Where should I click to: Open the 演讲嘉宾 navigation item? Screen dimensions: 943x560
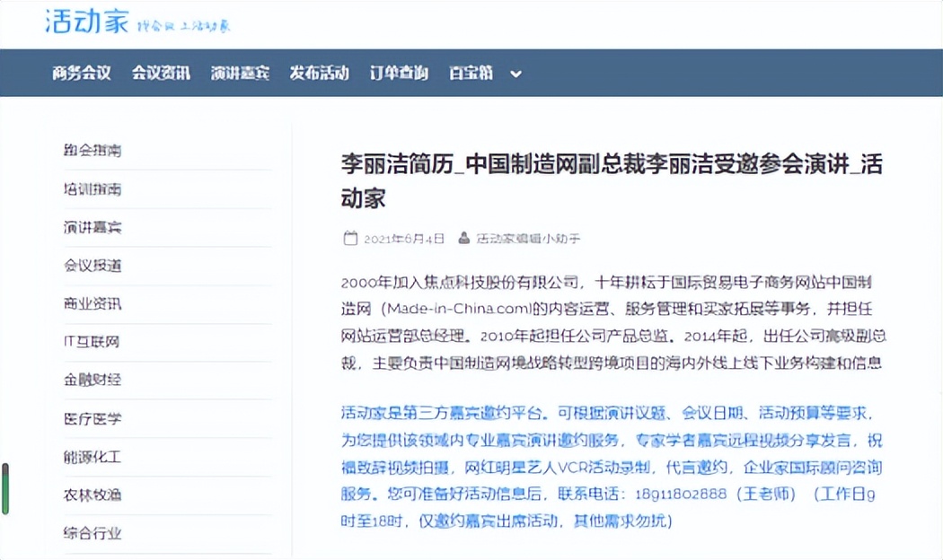pyautogui.click(x=237, y=74)
